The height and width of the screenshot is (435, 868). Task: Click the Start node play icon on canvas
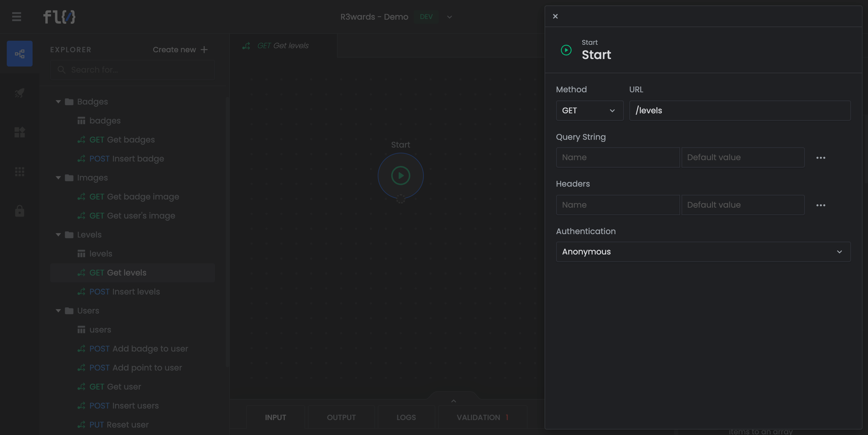tap(400, 176)
